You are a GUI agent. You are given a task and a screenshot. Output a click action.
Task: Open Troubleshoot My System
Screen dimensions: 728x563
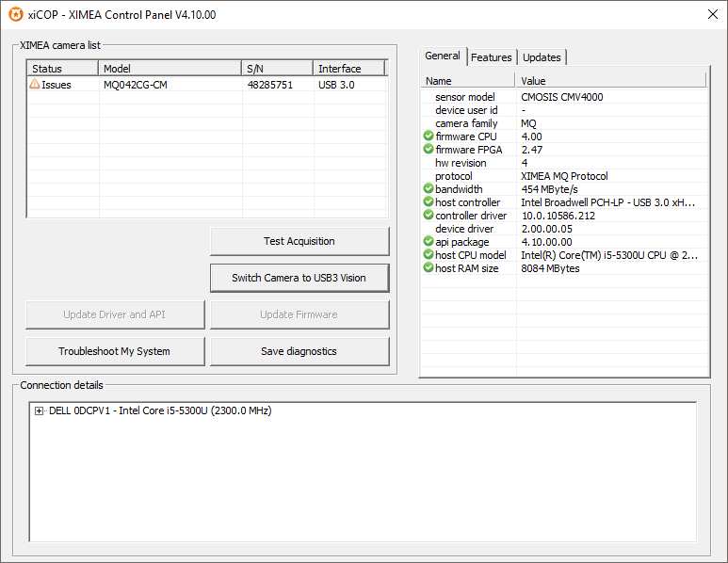tap(115, 351)
